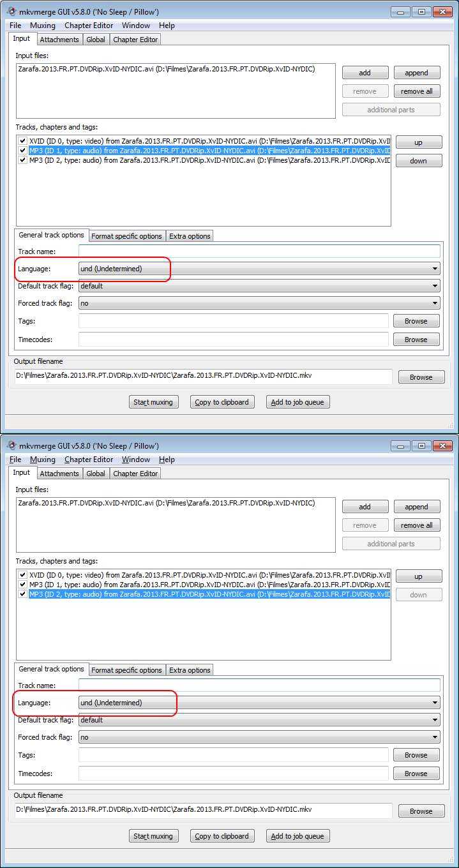
Task: Browse for Tags file in bottom window
Action: (x=416, y=755)
